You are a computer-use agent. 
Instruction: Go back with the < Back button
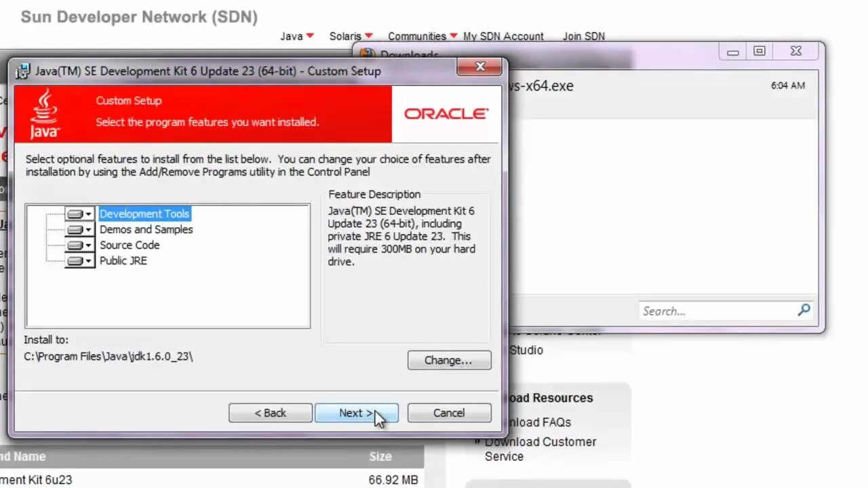pos(271,413)
